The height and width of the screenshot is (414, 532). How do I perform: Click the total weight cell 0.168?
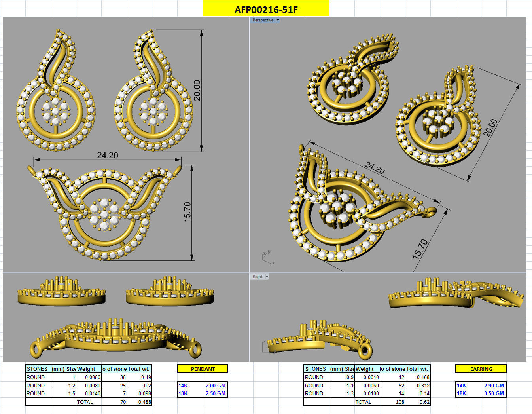click(x=418, y=377)
